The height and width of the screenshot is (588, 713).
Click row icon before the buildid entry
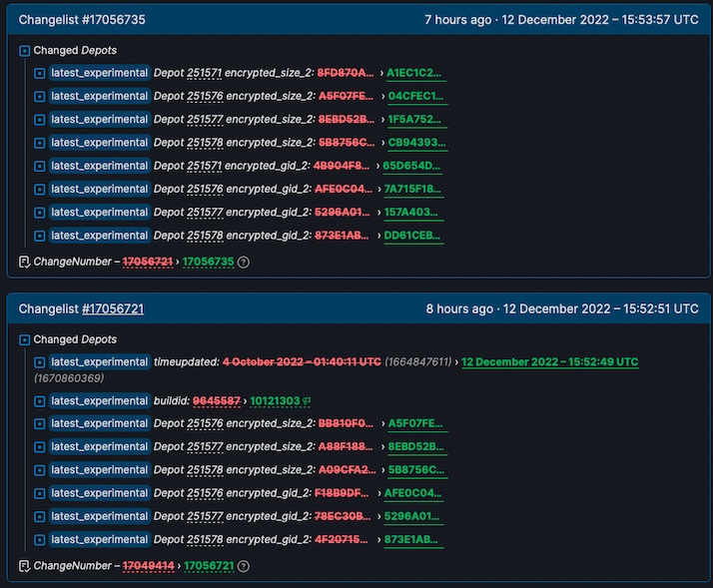point(40,401)
